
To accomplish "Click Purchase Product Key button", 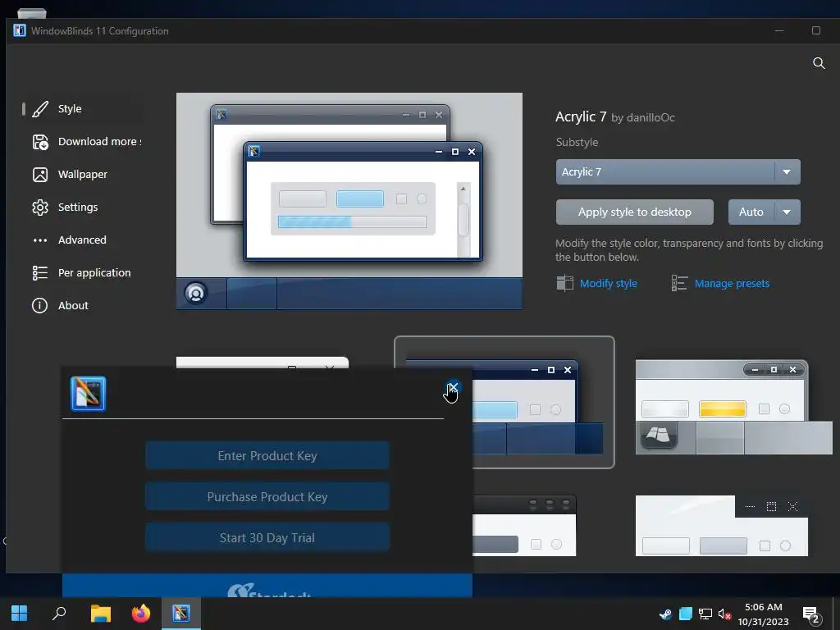I will coord(267,497).
